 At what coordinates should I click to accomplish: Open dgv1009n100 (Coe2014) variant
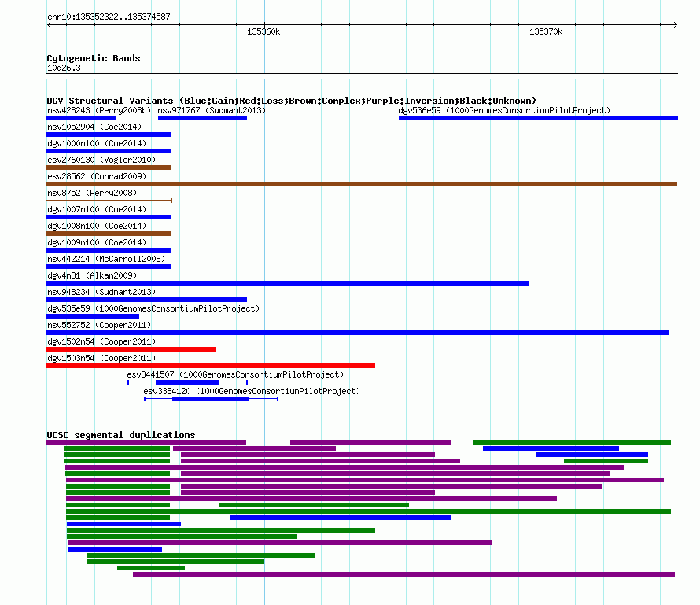point(97,242)
